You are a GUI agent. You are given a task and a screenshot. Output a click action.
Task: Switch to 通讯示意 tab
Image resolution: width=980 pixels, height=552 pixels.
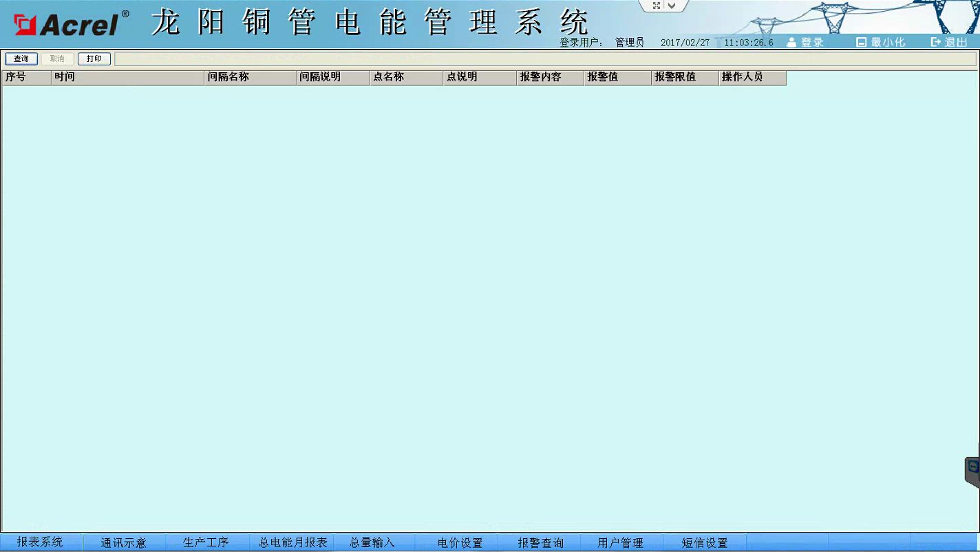coord(123,542)
